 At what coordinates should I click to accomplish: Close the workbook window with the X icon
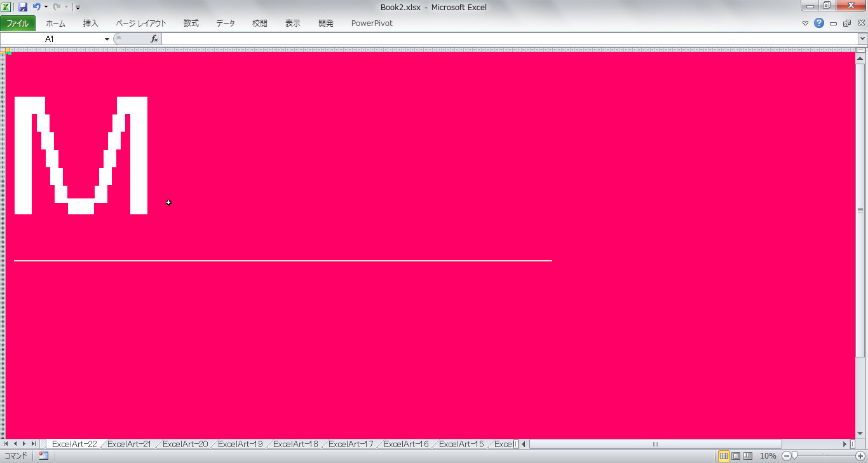click(861, 24)
